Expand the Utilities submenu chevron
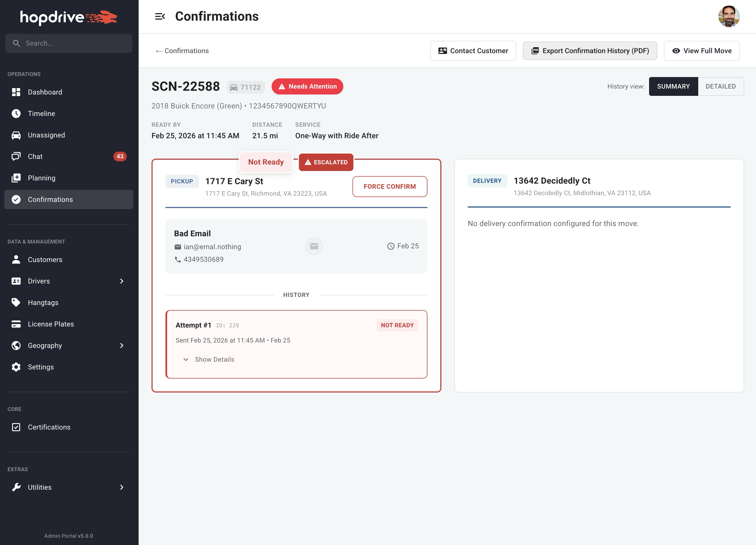 122,487
